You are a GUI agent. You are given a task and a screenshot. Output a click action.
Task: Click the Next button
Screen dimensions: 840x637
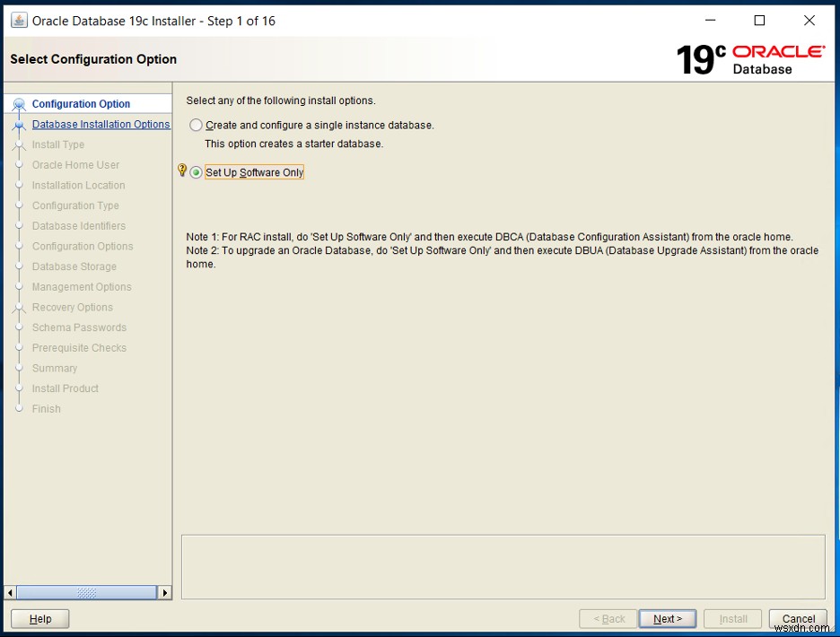click(x=667, y=618)
